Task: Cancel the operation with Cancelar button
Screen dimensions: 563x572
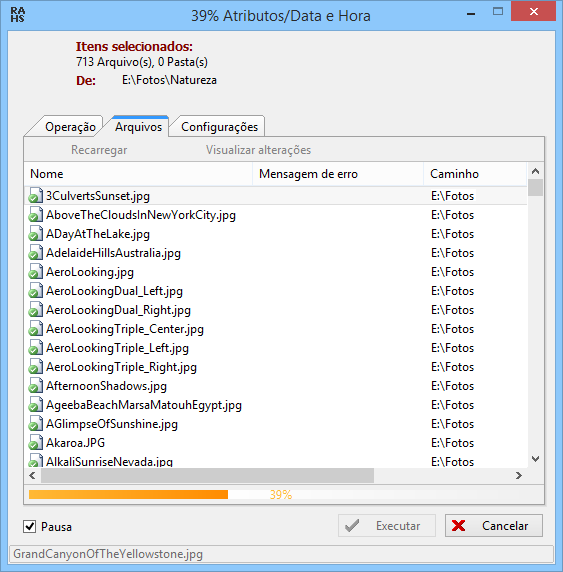Action: click(494, 526)
